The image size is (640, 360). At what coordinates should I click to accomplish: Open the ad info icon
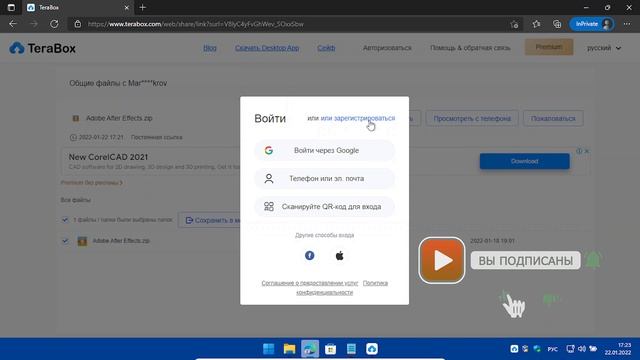[579, 151]
